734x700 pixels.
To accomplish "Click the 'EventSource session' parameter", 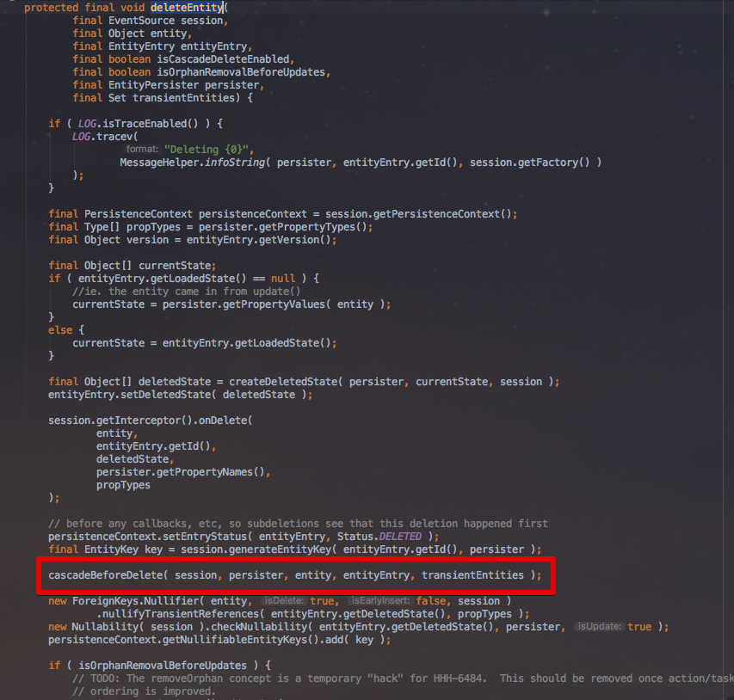I will click(166, 21).
